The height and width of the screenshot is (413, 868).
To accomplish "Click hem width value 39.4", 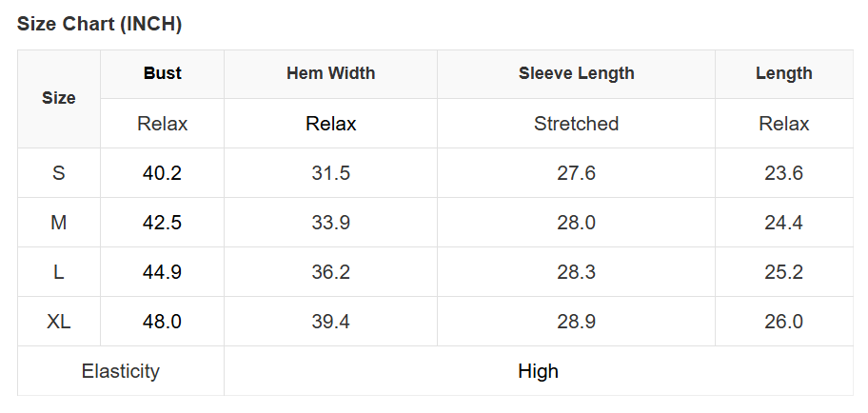I will 330,322.
